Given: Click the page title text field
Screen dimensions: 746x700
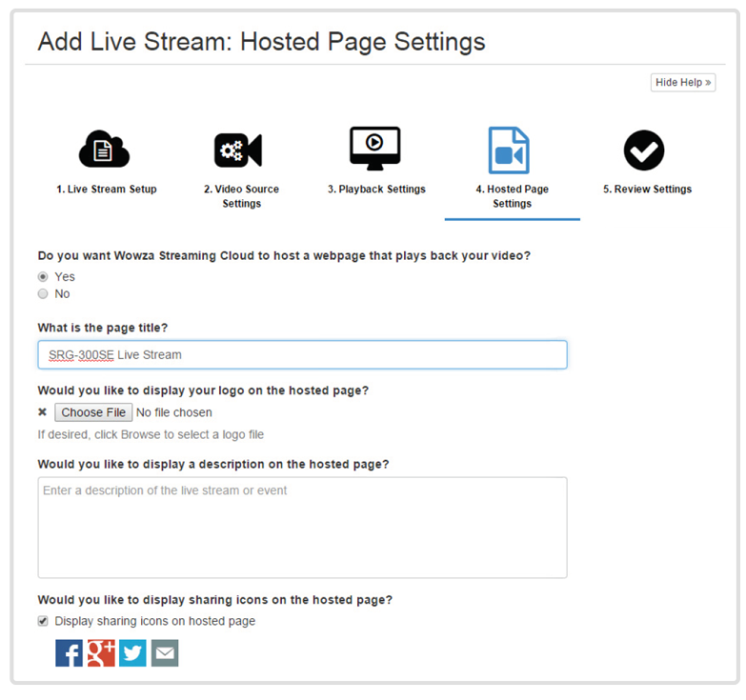Looking at the screenshot, I should click(x=302, y=354).
